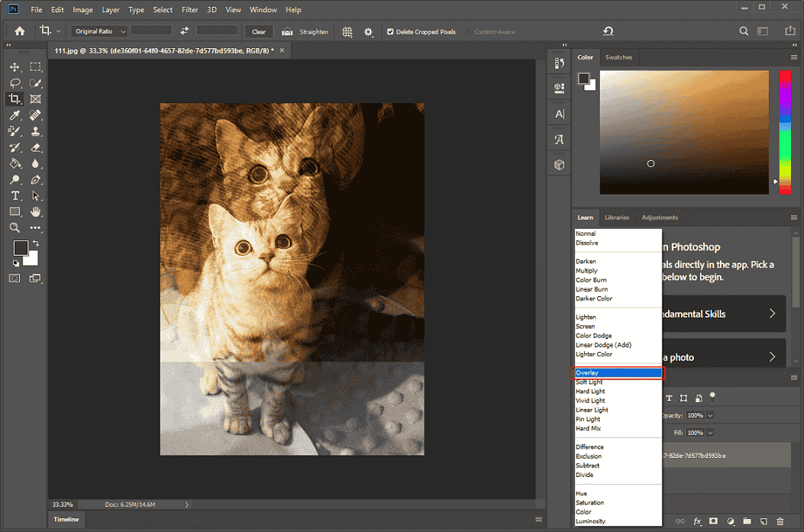
Task: Open the Filter menu
Action: 189,9
